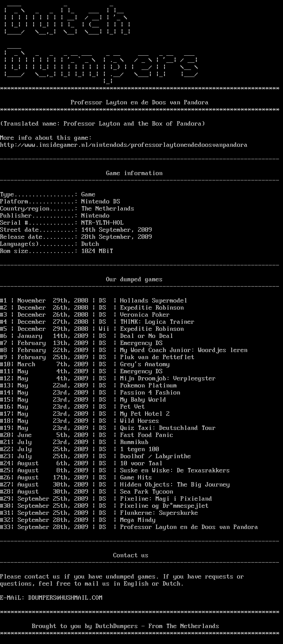This screenshot has height=644, width=283.
Task: Select the 'Passion 4 Fashion' entry
Action: 150,393
